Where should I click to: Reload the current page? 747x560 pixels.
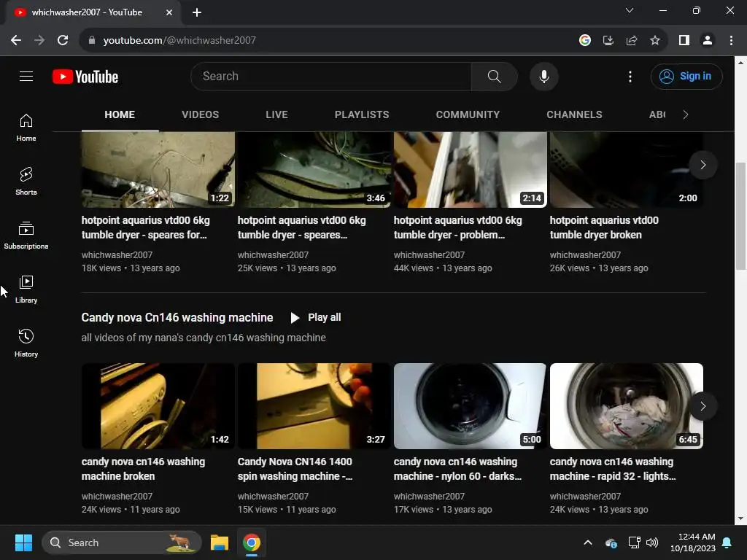63,41
